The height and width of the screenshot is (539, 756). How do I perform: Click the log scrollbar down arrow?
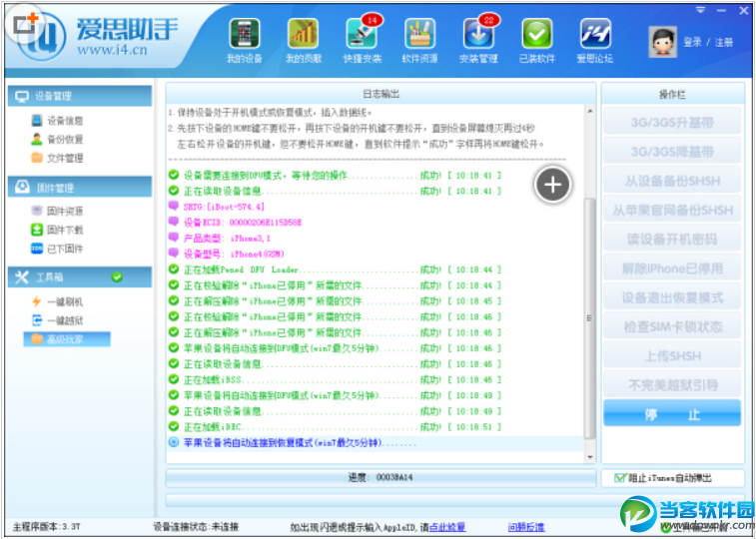590,456
